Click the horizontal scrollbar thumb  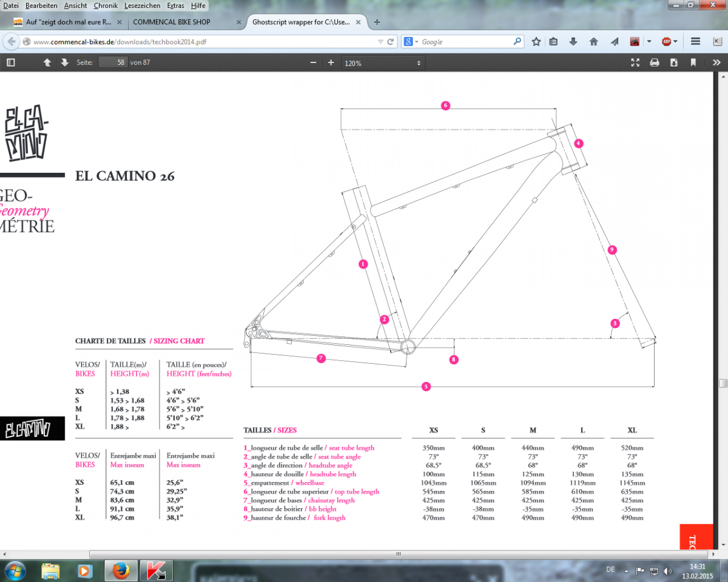point(399,554)
